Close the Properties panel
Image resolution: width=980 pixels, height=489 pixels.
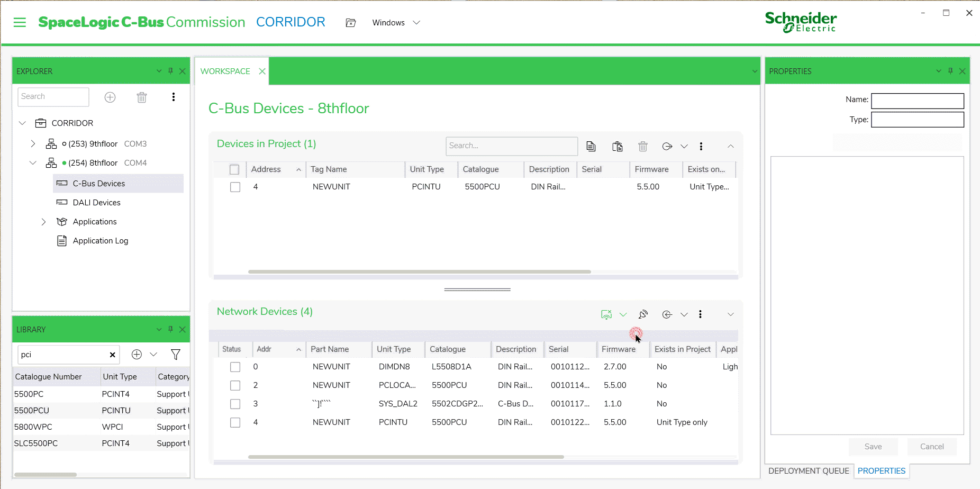pos(963,71)
